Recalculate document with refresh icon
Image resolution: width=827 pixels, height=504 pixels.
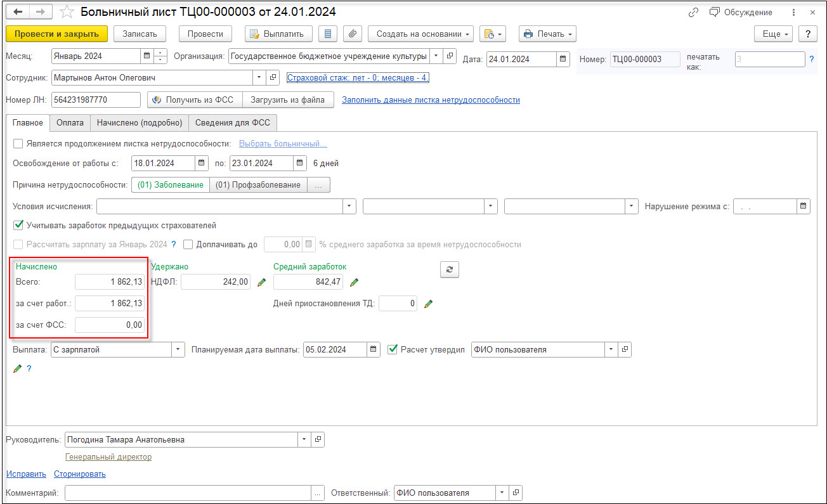tap(450, 269)
